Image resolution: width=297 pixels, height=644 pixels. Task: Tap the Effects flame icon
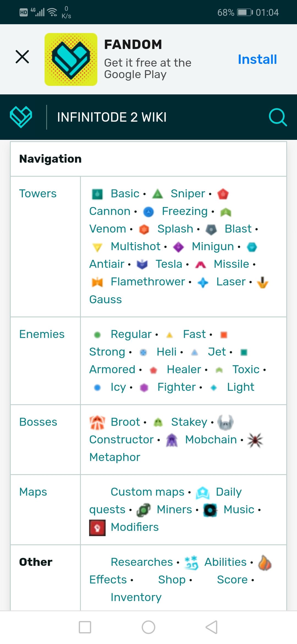tap(265, 563)
